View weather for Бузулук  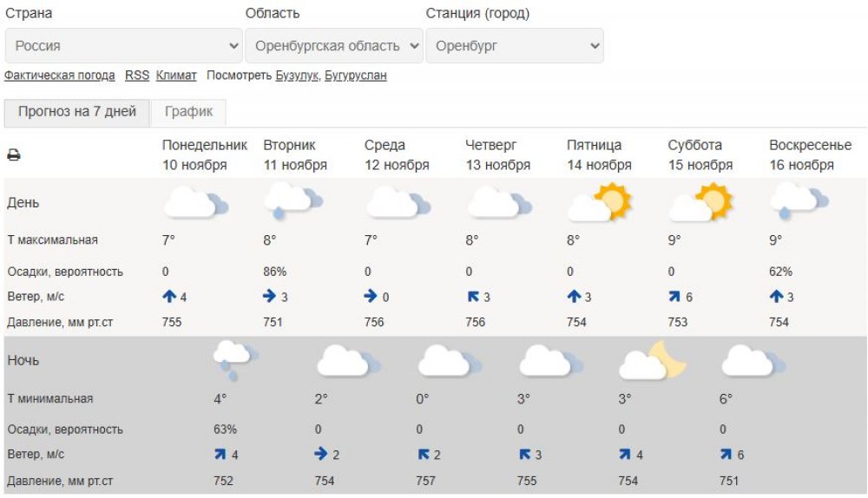[298, 75]
